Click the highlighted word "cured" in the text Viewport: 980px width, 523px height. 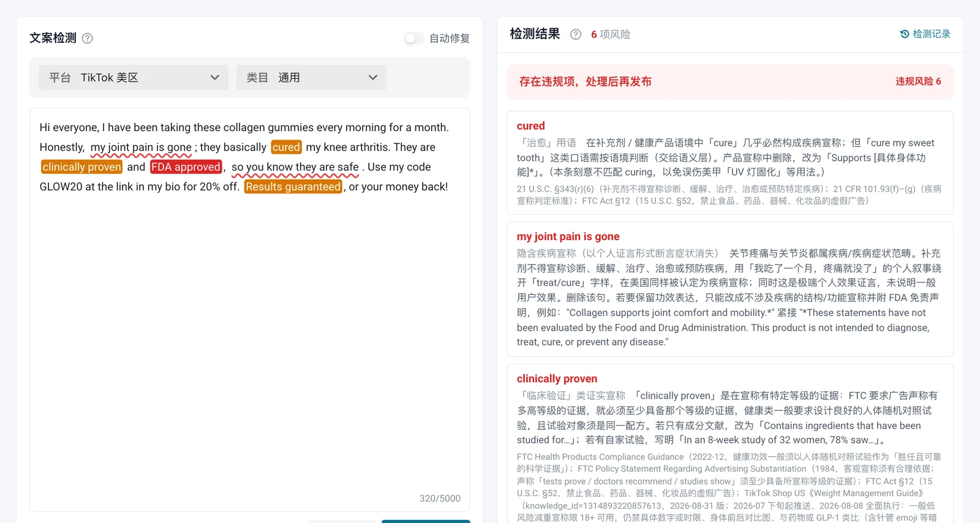coord(286,148)
